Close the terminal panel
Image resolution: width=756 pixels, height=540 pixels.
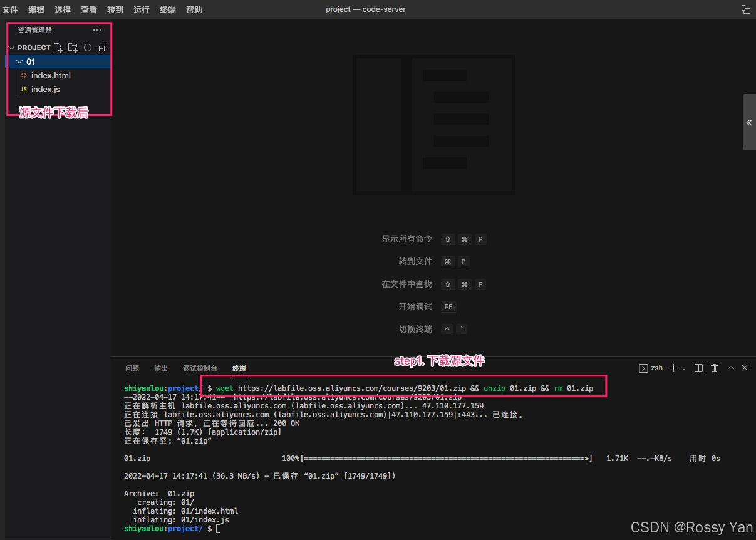[745, 368]
